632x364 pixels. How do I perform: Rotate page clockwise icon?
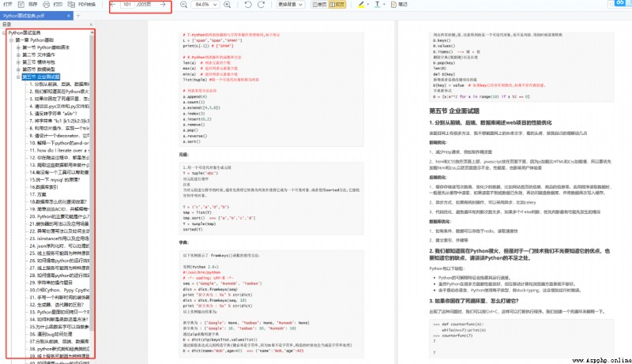click(261, 5)
